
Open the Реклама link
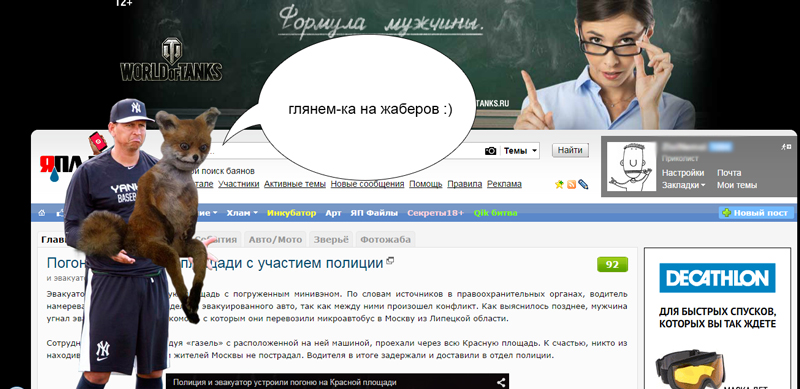[x=504, y=184]
